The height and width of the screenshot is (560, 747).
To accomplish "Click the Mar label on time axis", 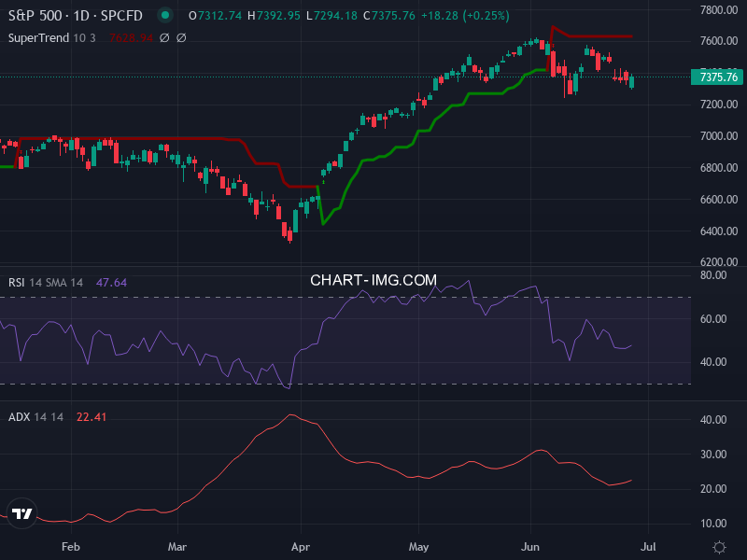I will tap(177, 547).
